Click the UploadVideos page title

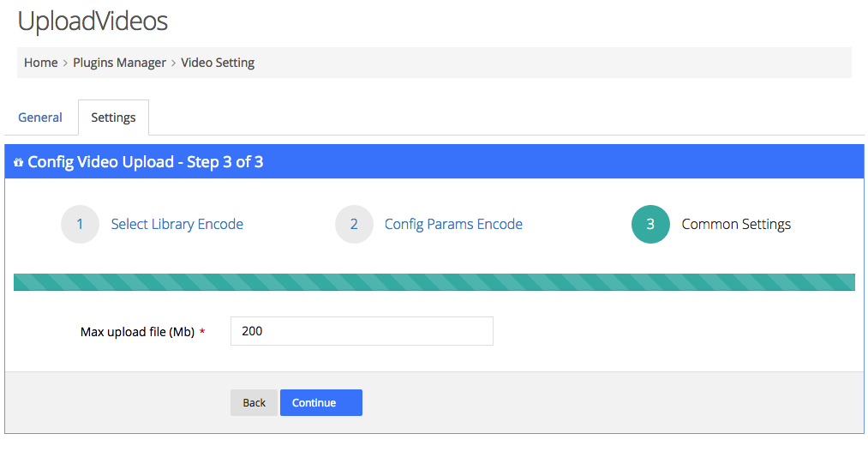click(x=93, y=21)
